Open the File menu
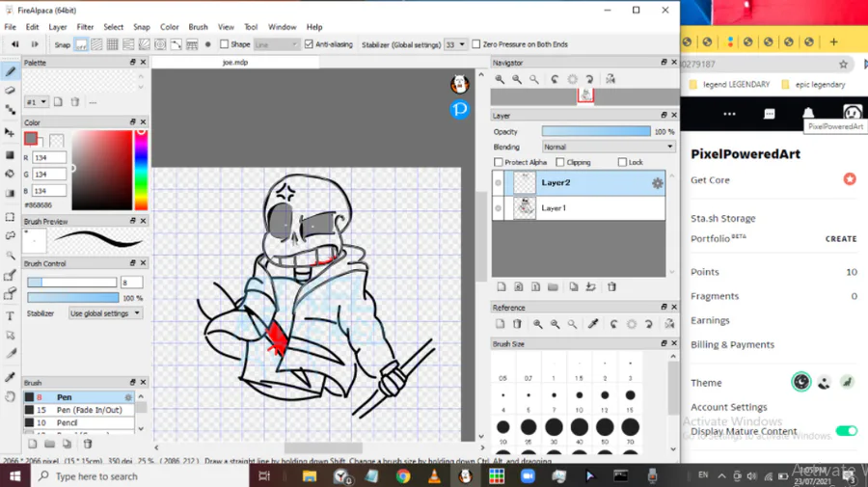The width and height of the screenshot is (868, 487). pos(10,27)
